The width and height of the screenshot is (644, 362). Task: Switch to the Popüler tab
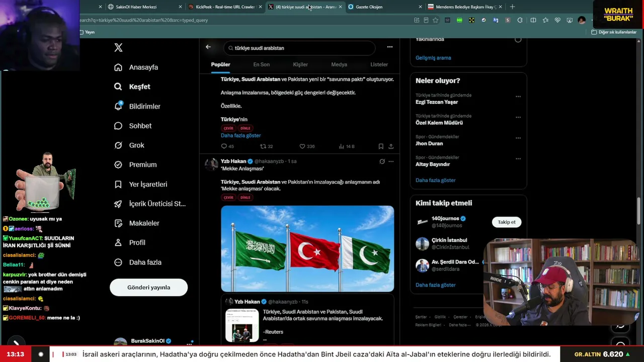pyautogui.click(x=220, y=64)
